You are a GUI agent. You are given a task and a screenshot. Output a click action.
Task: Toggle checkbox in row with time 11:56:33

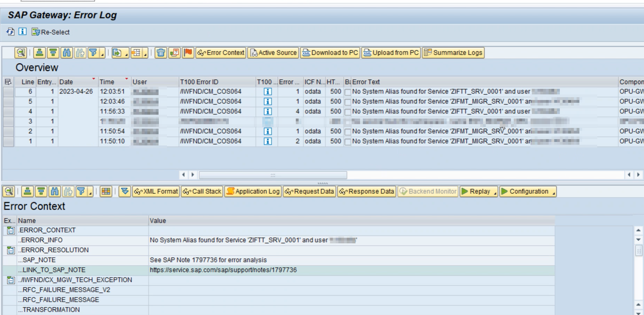click(x=347, y=112)
